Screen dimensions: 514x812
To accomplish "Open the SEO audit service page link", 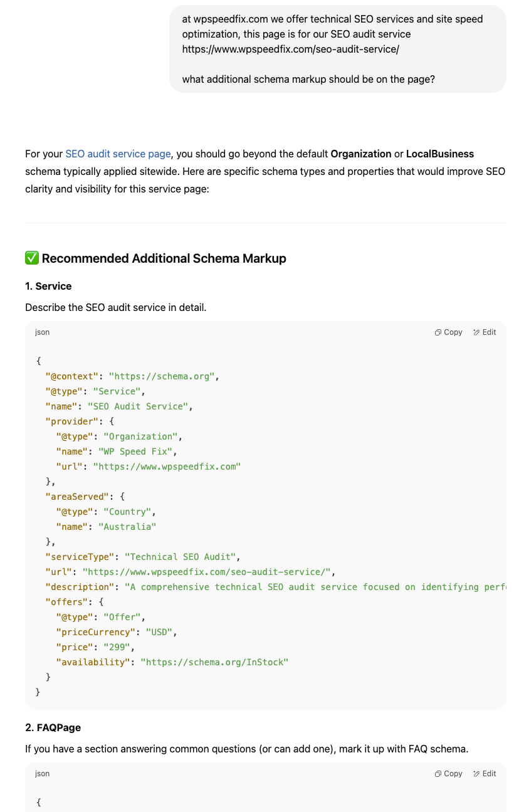I will [x=118, y=154].
